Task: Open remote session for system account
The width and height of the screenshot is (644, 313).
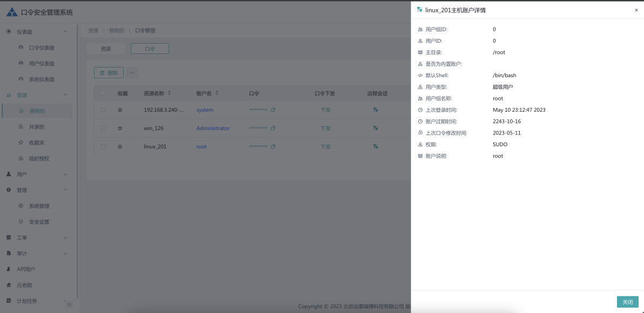Action: coord(375,110)
